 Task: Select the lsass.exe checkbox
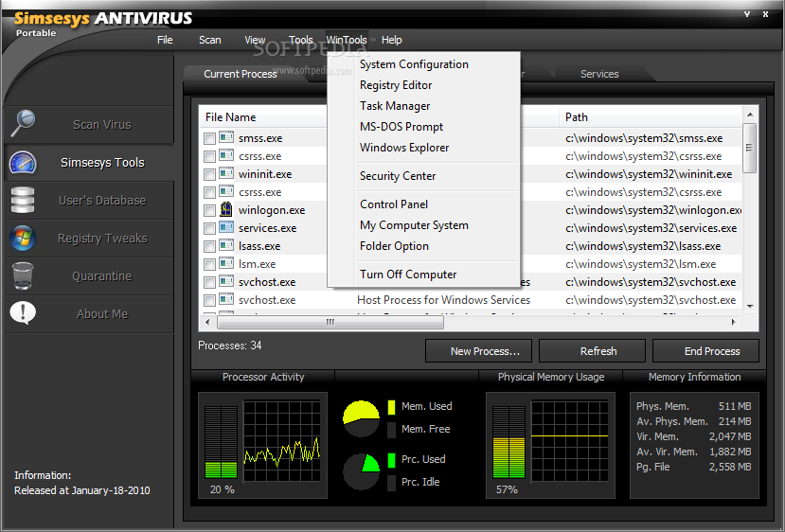pyautogui.click(x=210, y=247)
